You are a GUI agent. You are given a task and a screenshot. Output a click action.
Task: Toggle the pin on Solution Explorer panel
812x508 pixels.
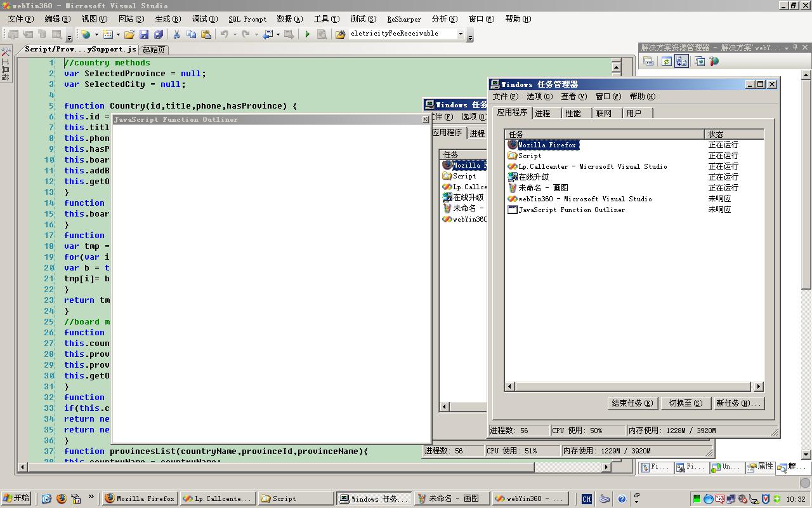click(x=796, y=48)
